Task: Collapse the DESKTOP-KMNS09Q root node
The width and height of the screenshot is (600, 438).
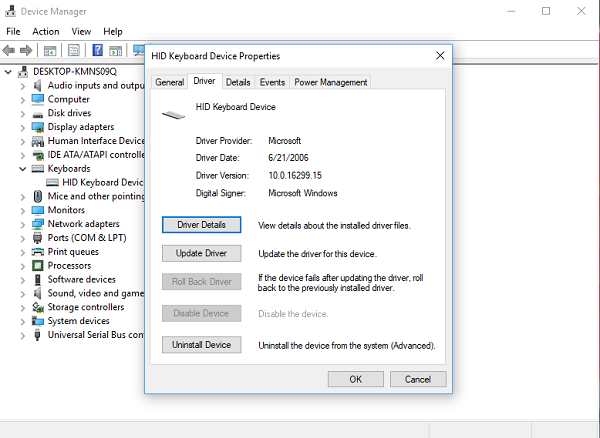Action: (x=9, y=72)
